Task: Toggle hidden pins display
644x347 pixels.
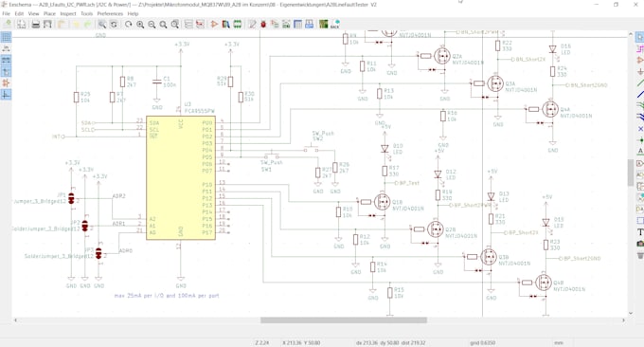Action: [6, 83]
